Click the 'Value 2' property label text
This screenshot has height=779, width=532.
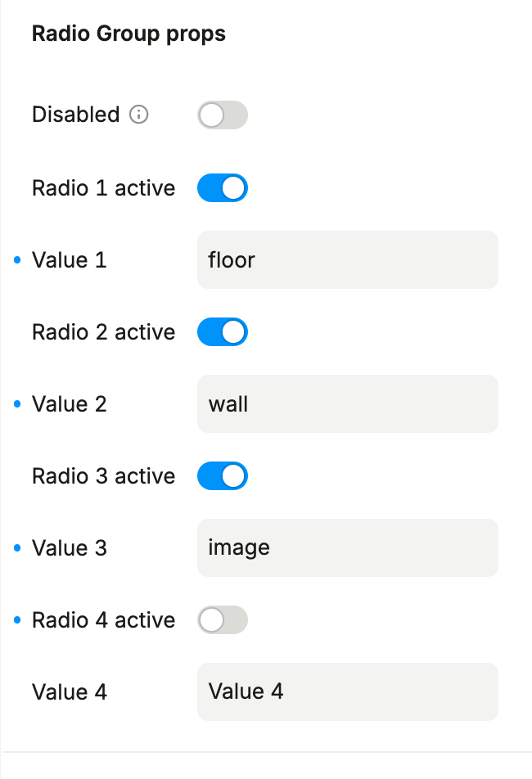click(69, 404)
